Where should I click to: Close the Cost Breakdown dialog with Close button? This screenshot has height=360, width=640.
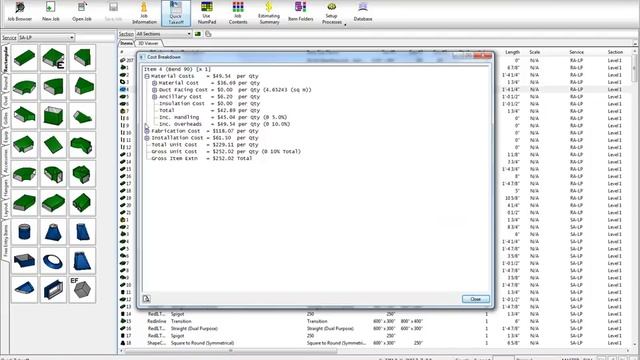coord(476,299)
